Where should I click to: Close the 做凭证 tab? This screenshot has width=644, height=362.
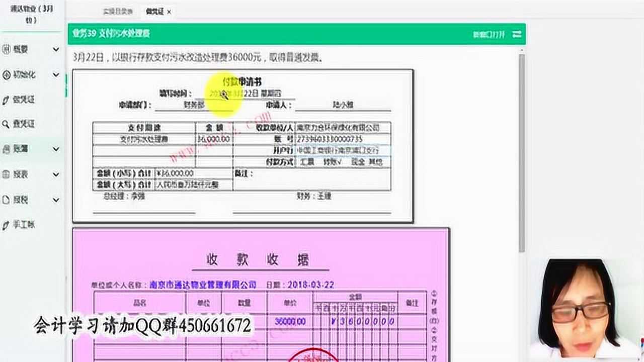tap(169, 12)
